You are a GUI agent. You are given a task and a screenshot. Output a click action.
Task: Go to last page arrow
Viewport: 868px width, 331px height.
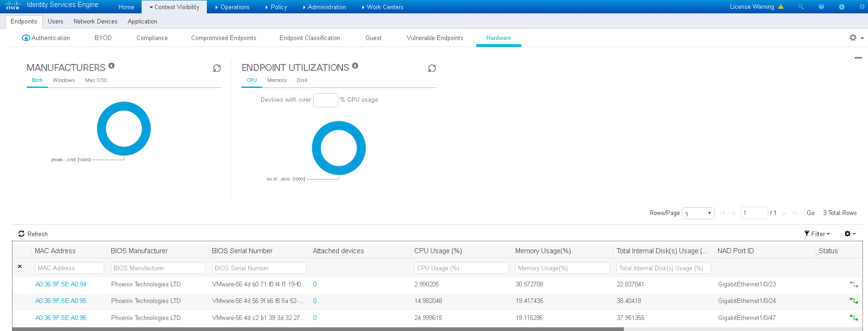pos(795,213)
